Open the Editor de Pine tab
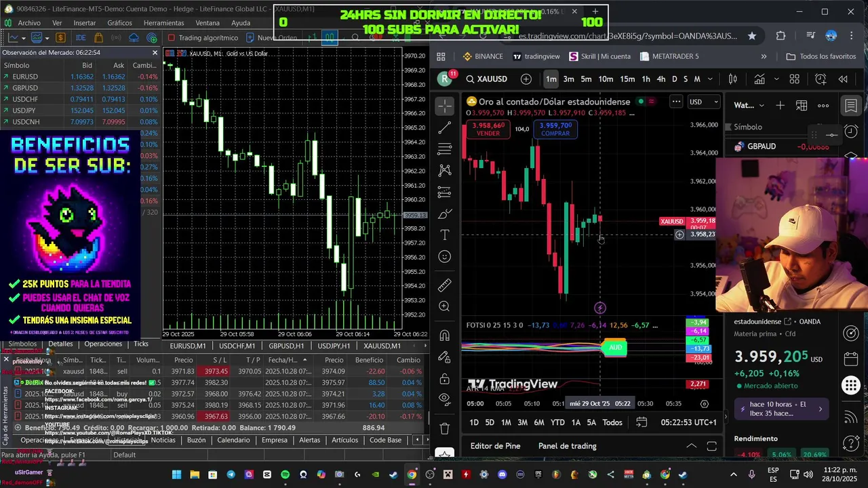Screen dimensions: 868x488 (496, 446)
